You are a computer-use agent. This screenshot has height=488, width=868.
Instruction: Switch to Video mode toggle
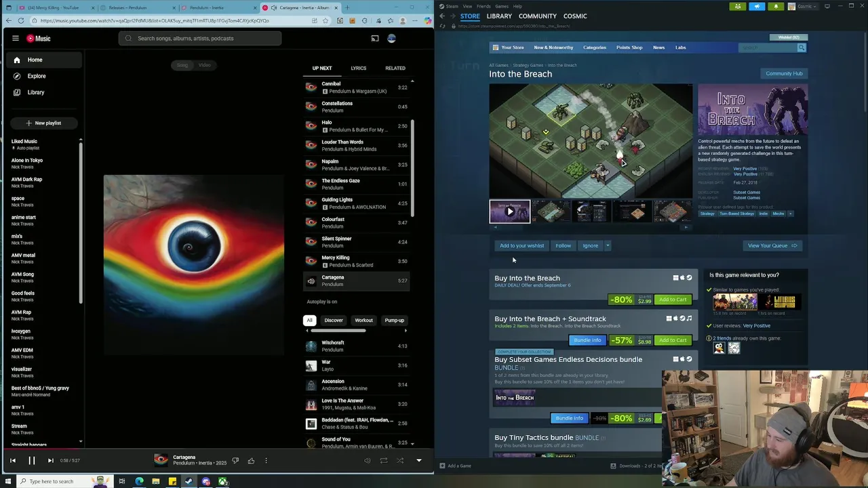pyautogui.click(x=205, y=65)
